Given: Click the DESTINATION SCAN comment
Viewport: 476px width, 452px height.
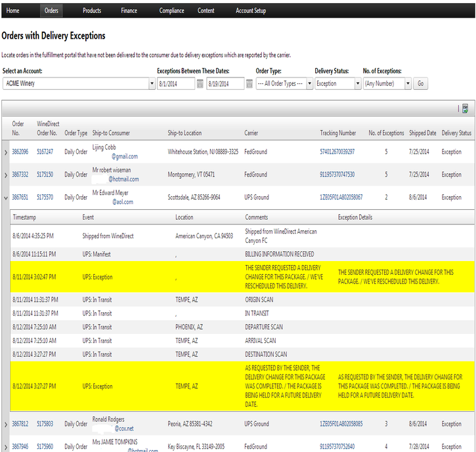Looking at the screenshot, I should 266,354.
